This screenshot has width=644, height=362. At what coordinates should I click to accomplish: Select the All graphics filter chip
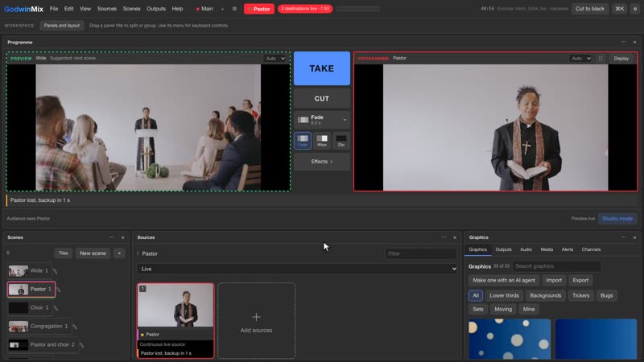click(476, 295)
